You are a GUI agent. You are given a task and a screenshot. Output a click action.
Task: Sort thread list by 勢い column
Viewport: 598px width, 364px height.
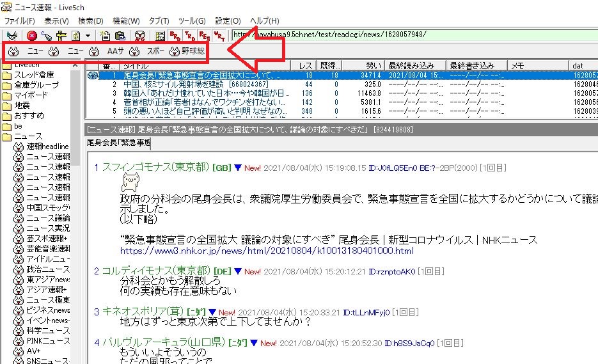[363, 66]
